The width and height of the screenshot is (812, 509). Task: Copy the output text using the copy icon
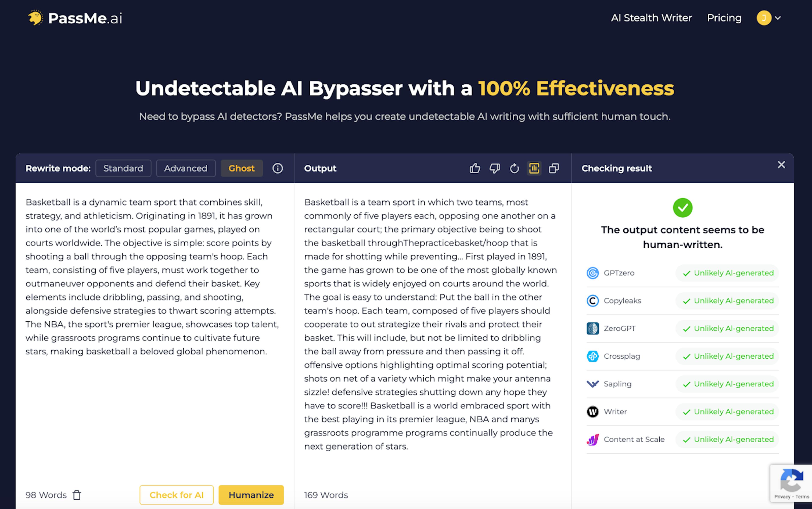(554, 168)
